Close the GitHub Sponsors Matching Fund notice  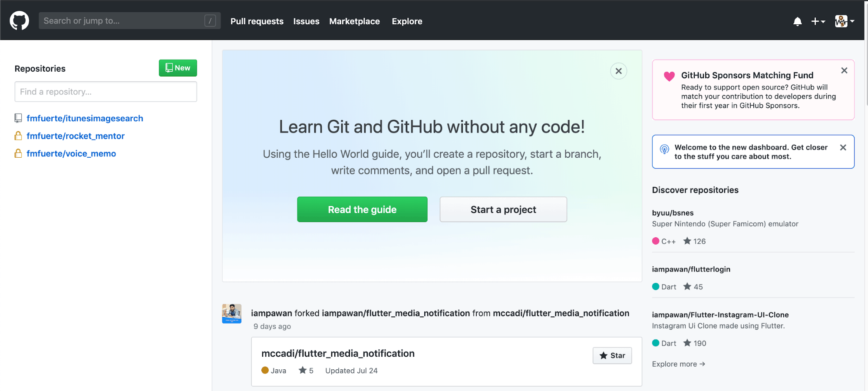click(x=844, y=70)
